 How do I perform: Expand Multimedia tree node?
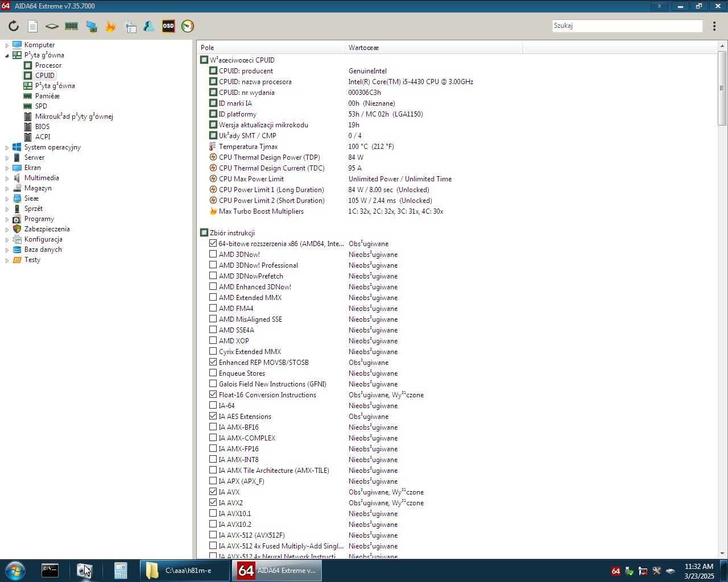(x=7, y=178)
